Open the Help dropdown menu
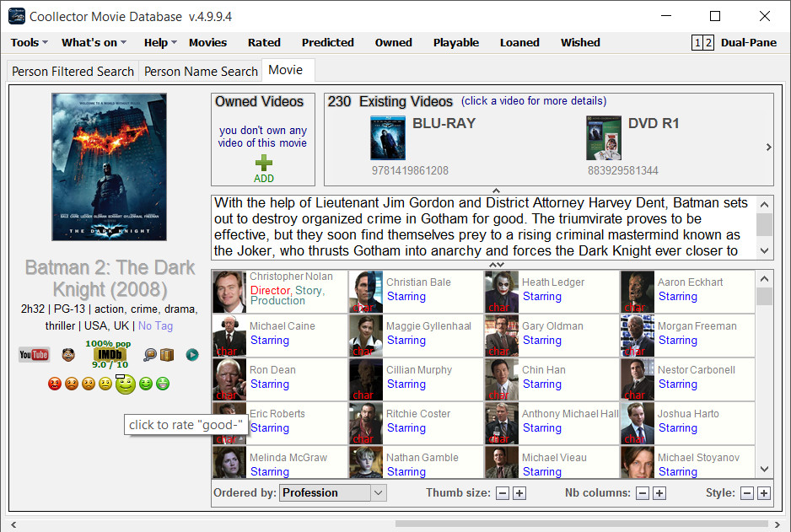 [160, 43]
